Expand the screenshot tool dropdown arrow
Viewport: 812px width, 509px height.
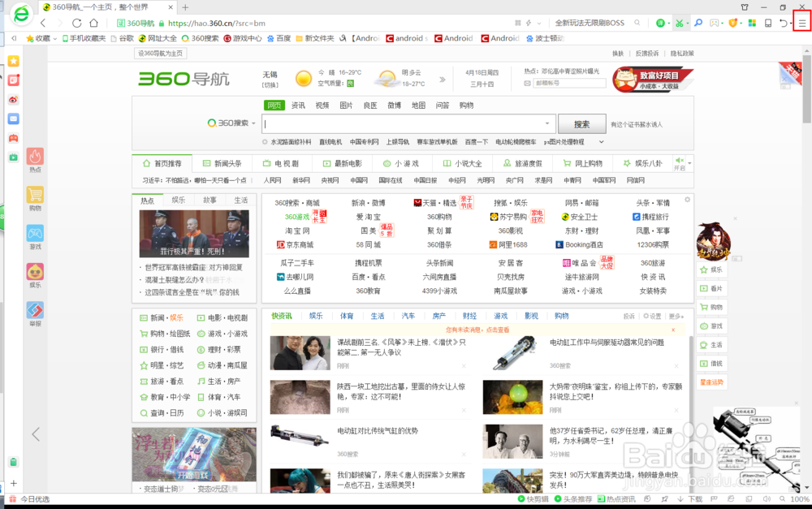click(687, 24)
